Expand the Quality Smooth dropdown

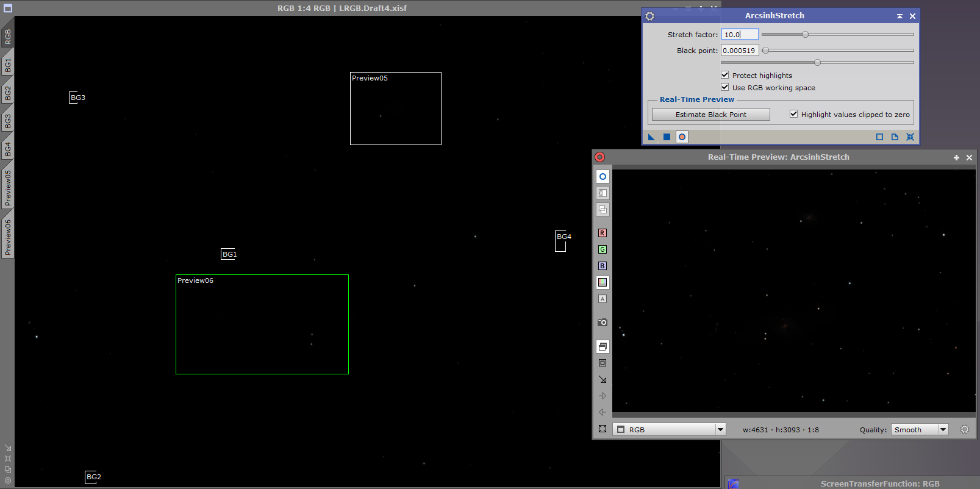coord(943,429)
